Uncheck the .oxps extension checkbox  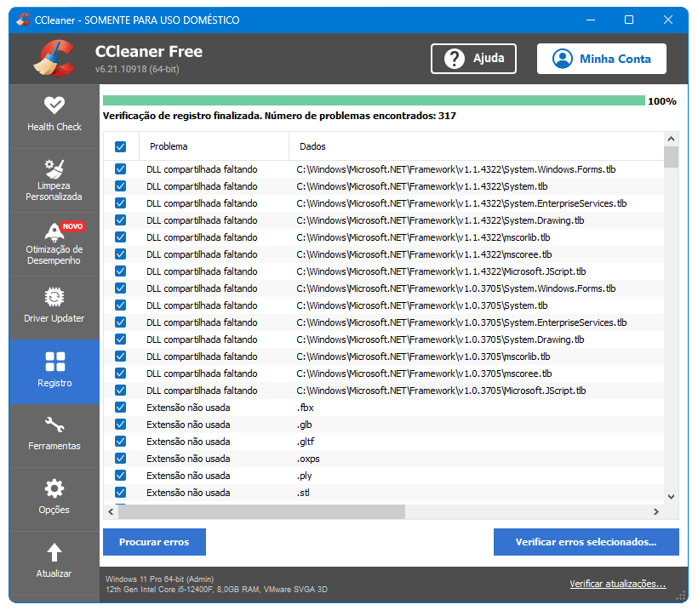pyautogui.click(x=120, y=459)
